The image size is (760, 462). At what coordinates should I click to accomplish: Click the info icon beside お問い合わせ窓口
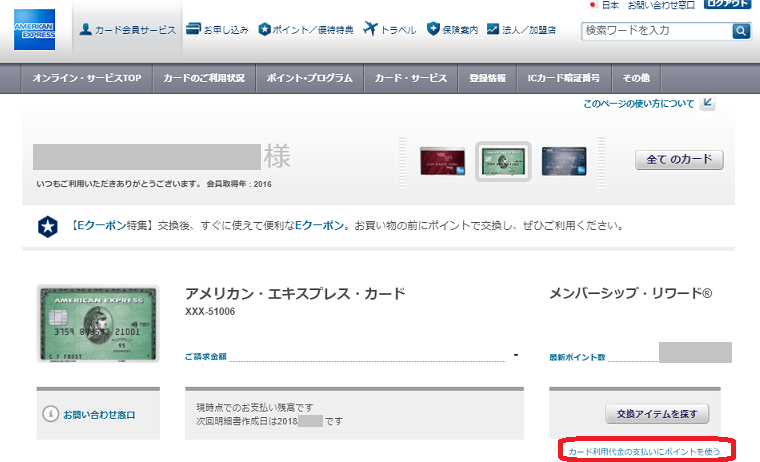click(50, 414)
